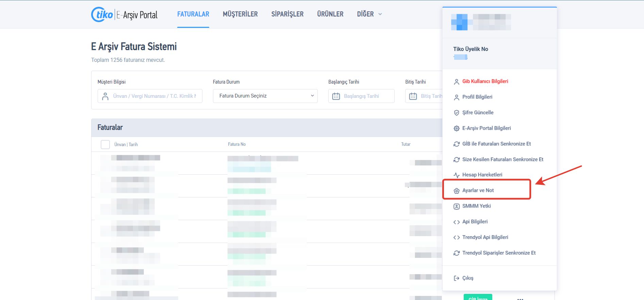Open the ÜRÜNLER tab
This screenshot has width=644, height=300.
tap(330, 14)
